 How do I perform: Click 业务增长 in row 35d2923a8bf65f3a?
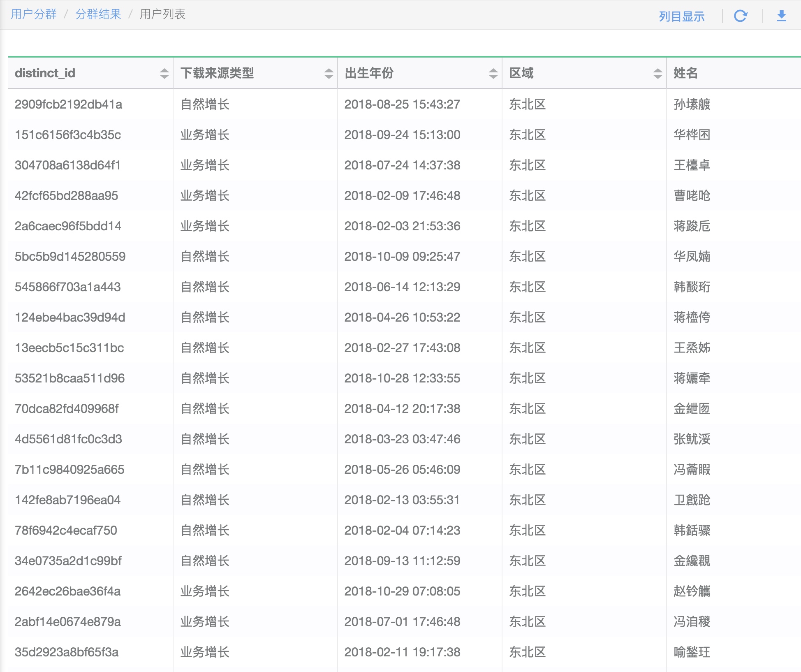tap(205, 652)
